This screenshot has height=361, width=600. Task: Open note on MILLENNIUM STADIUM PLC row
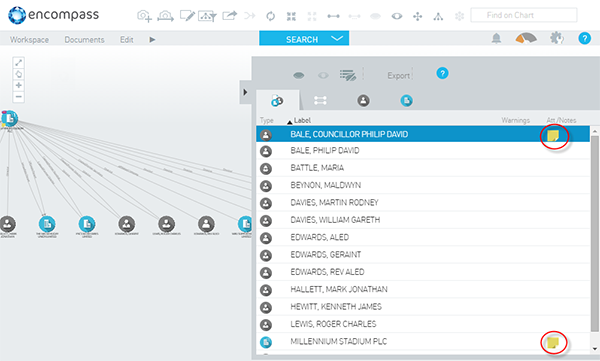(x=553, y=343)
